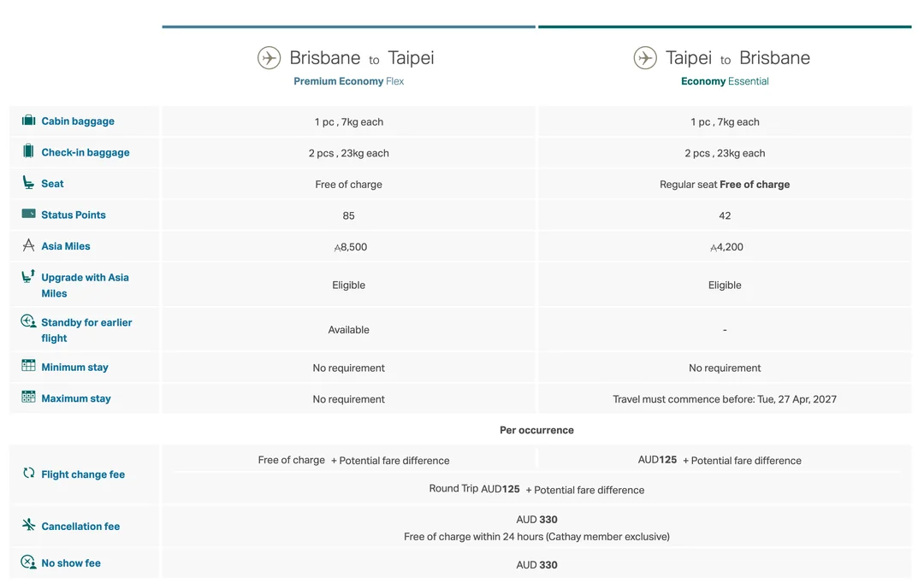Click the Round Trip AUD125 fare text
The image size is (924, 583).
click(x=475, y=490)
